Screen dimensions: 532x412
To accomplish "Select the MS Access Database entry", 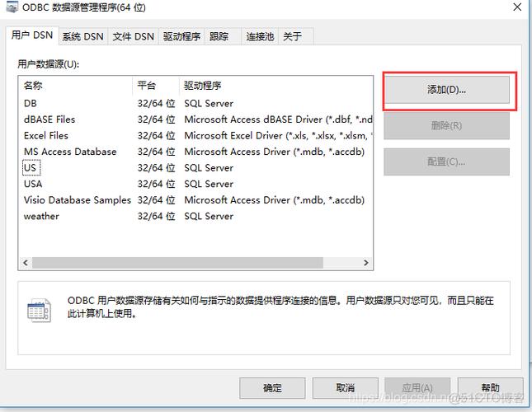I will click(195, 152).
